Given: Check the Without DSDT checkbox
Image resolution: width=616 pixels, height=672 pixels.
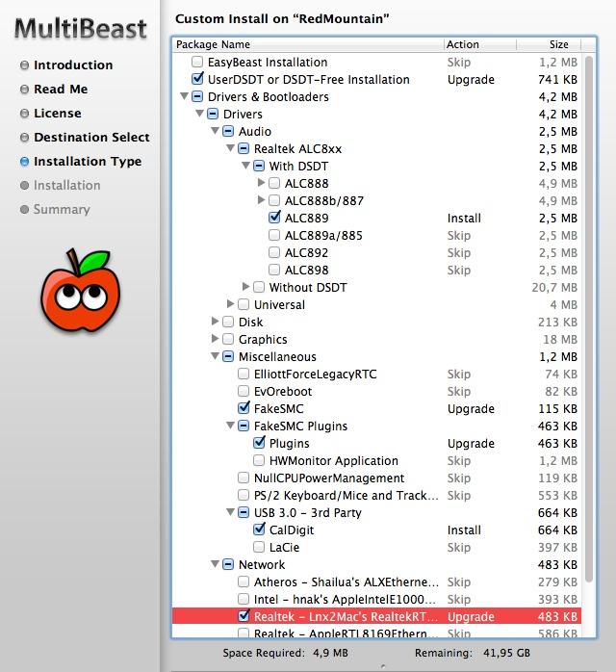Looking at the screenshot, I should click(x=259, y=287).
